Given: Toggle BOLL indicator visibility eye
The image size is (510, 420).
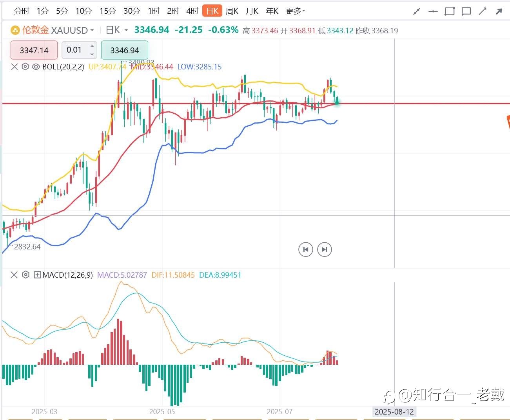Looking at the screenshot, I should [36, 67].
